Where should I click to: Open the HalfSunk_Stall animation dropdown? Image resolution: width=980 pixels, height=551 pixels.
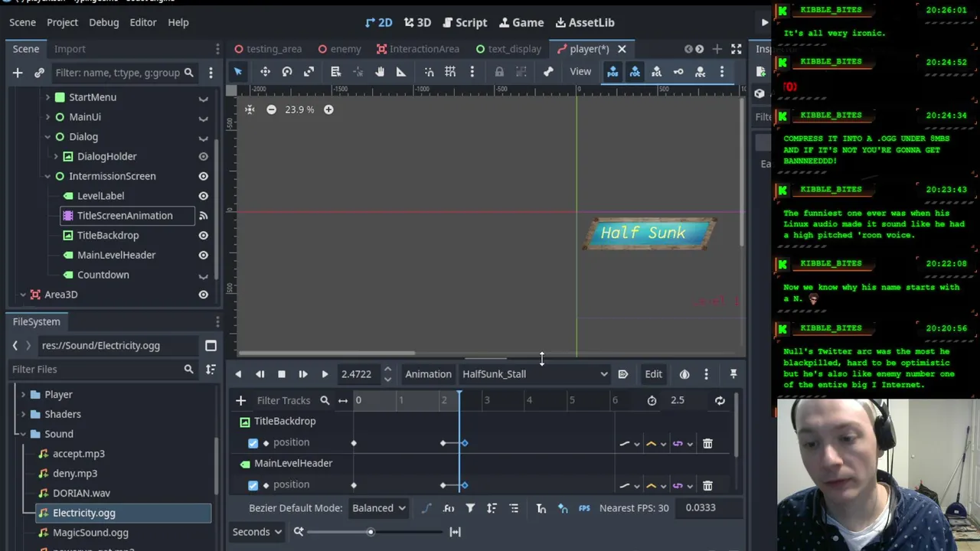(534, 374)
